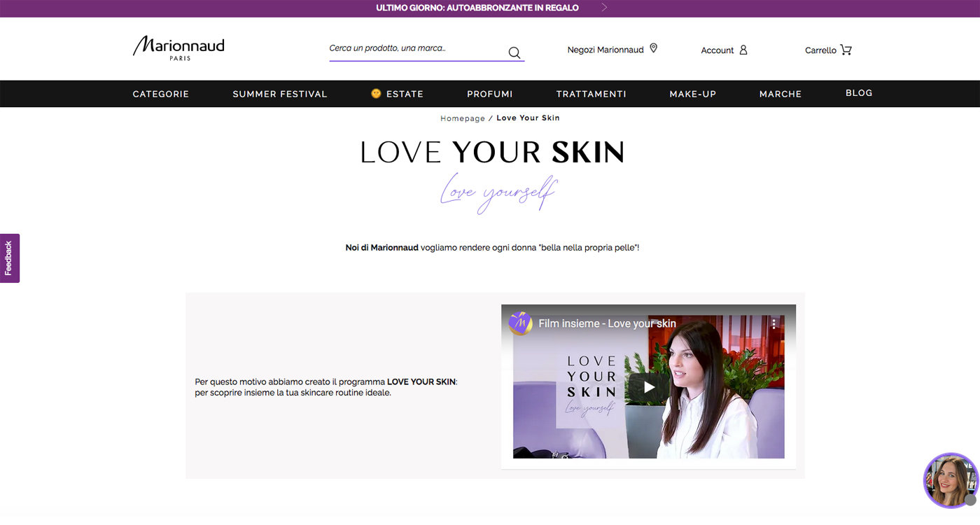Click the search magnifier icon
The height and width of the screenshot is (525, 980).
tap(514, 52)
